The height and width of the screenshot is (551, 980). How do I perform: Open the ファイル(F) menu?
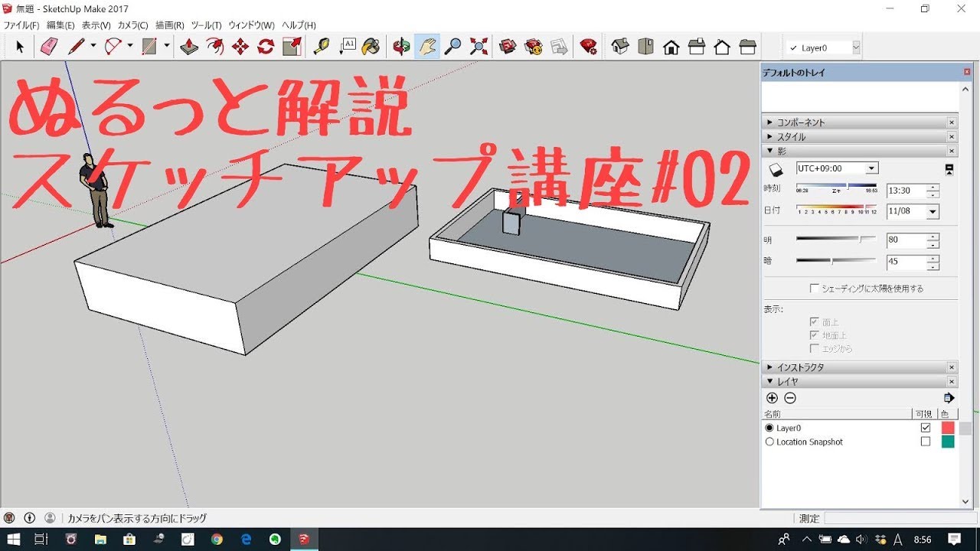point(21,25)
